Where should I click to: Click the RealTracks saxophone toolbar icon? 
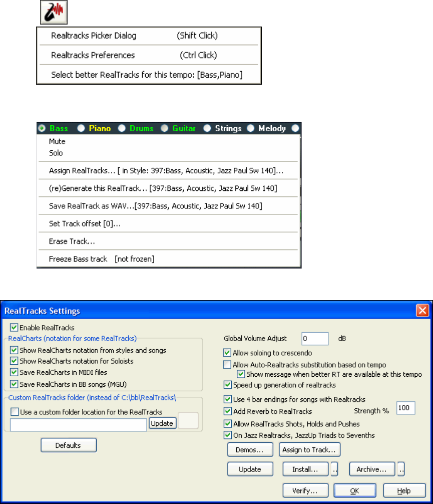pos(54,12)
